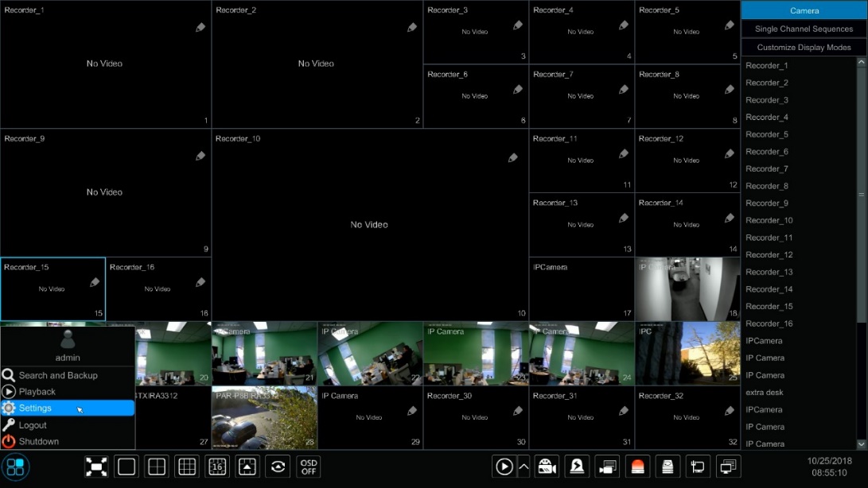Select single-screen layout mode

tap(127, 467)
